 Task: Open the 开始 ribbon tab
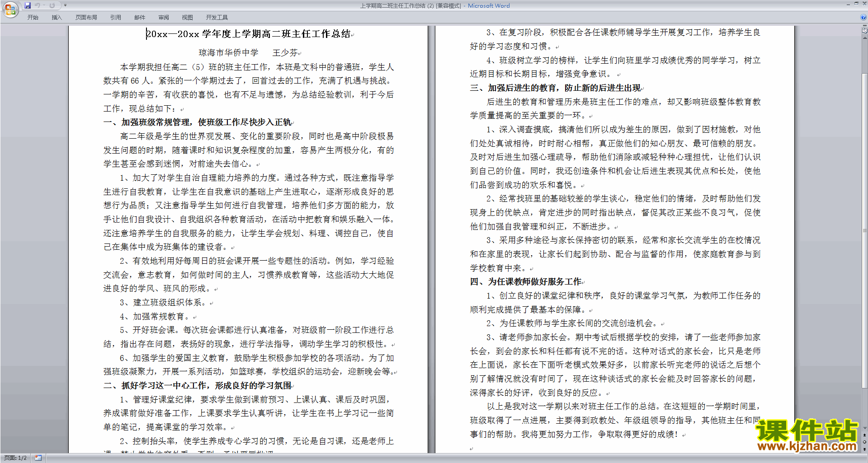click(33, 18)
